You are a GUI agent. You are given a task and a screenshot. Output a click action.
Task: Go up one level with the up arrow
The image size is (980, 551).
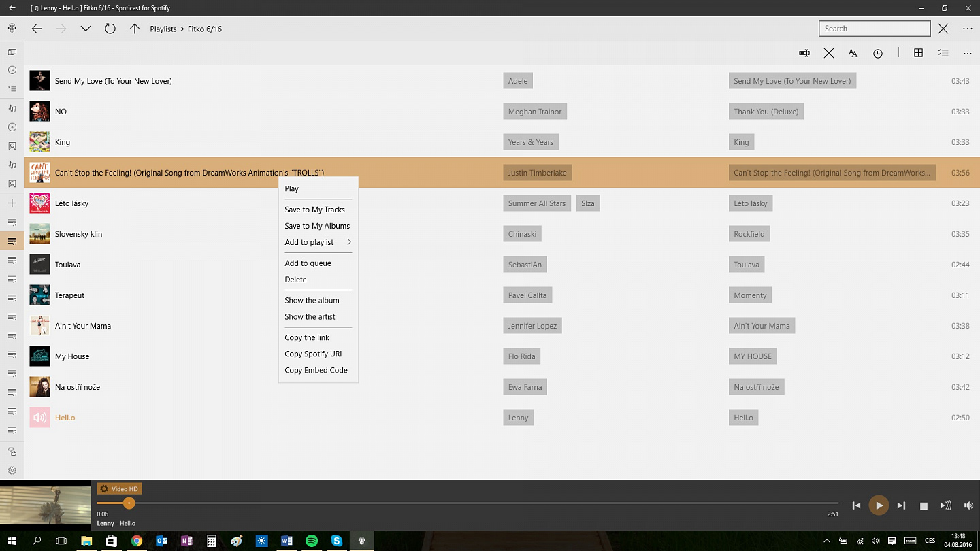[135, 29]
